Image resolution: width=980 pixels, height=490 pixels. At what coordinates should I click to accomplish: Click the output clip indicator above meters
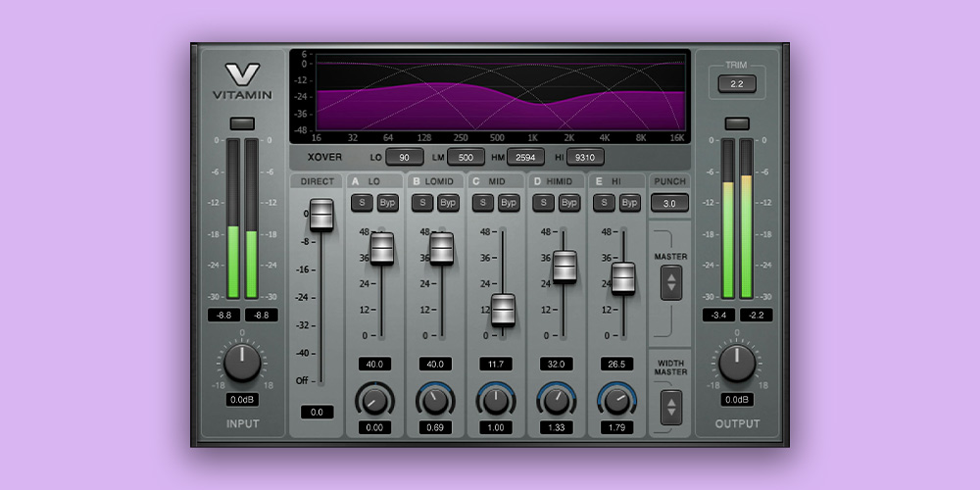point(737,123)
